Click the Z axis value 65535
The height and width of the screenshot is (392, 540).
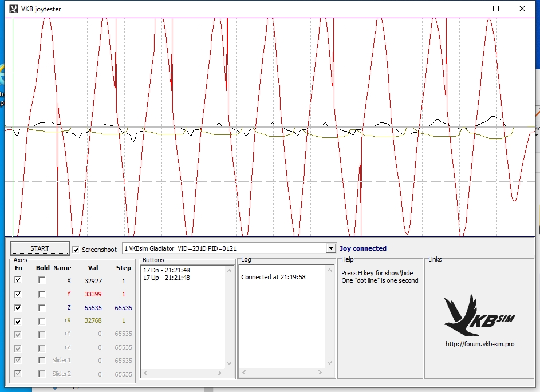click(93, 308)
